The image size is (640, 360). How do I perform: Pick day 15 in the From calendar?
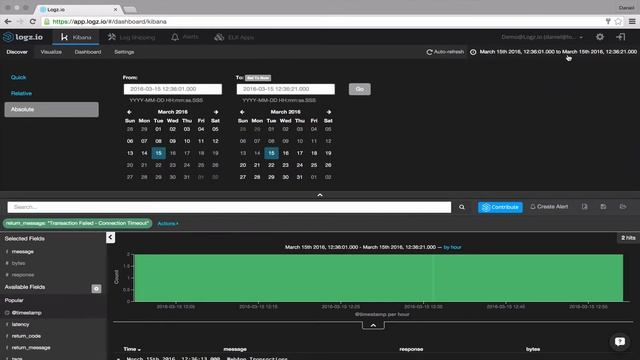[158, 153]
